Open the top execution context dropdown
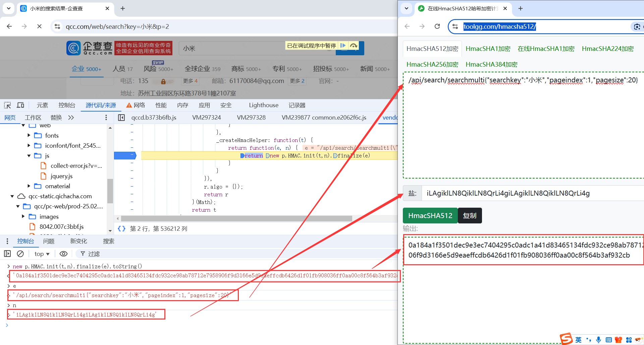This screenshot has height=345, width=644. click(x=42, y=254)
